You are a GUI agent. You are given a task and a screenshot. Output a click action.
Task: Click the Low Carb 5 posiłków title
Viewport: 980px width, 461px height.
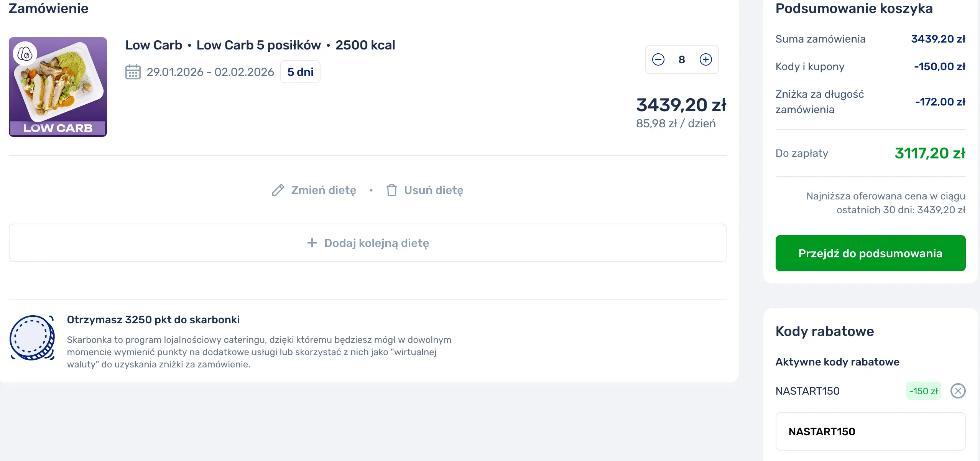[x=259, y=45]
